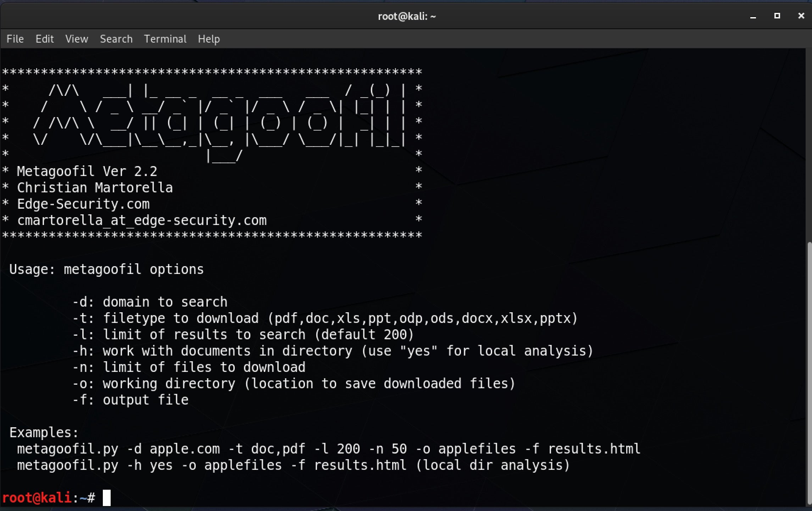Click the vertical scrollbar thumb
The height and width of the screenshot is (511, 812).
[x=809, y=373]
